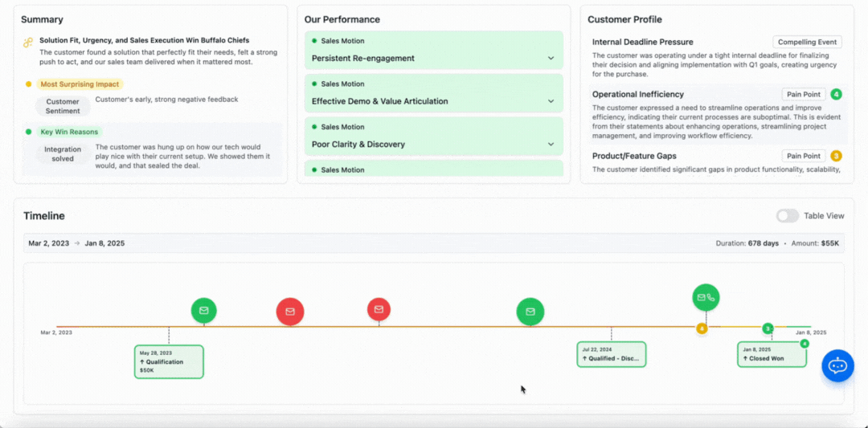Open the Jan 8, 2025 Closed Won card
Image resolution: width=868 pixels, height=428 pixels.
(772, 354)
